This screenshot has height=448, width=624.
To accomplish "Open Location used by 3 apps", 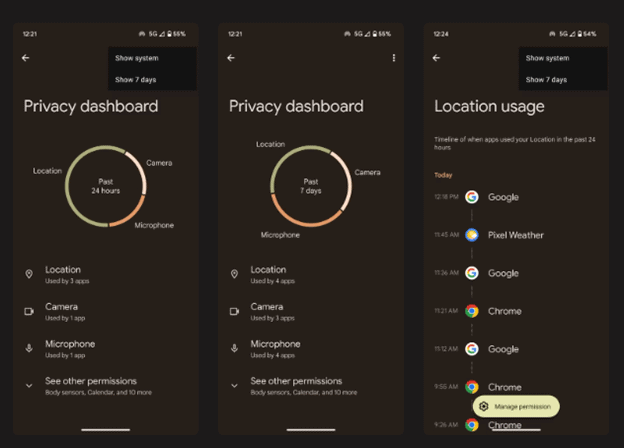I will click(x=106, y=275).
